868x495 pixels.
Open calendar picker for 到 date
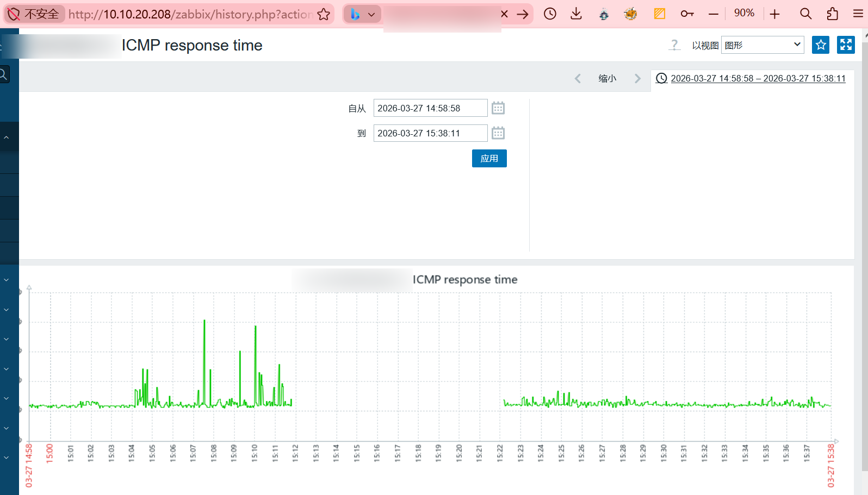[x=498, y=133]
